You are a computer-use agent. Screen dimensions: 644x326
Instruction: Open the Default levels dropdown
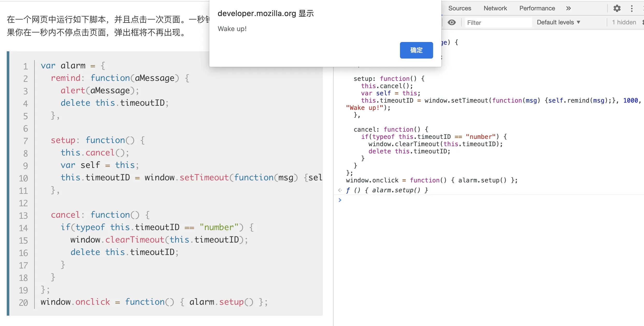tap(558, 23)
